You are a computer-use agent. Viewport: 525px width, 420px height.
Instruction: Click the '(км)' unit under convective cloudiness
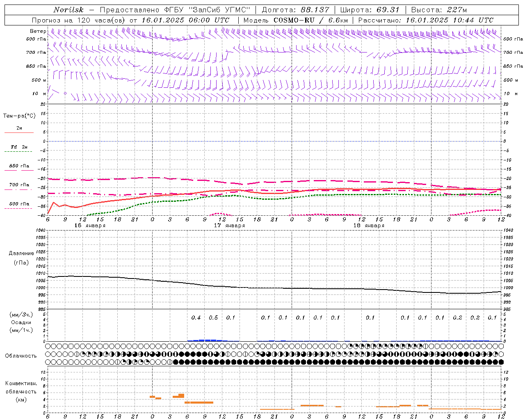21,399
